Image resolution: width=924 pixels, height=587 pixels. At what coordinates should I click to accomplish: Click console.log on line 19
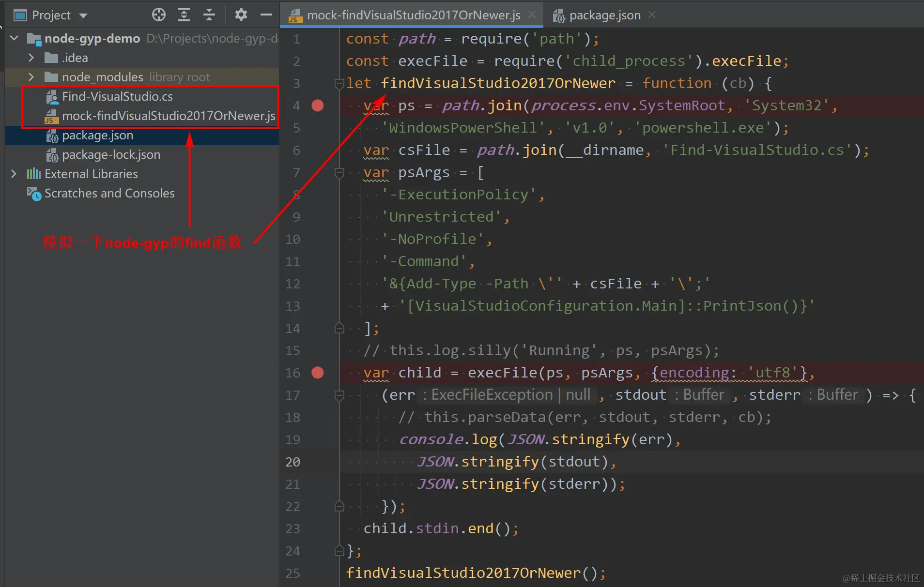click(448, 439)
